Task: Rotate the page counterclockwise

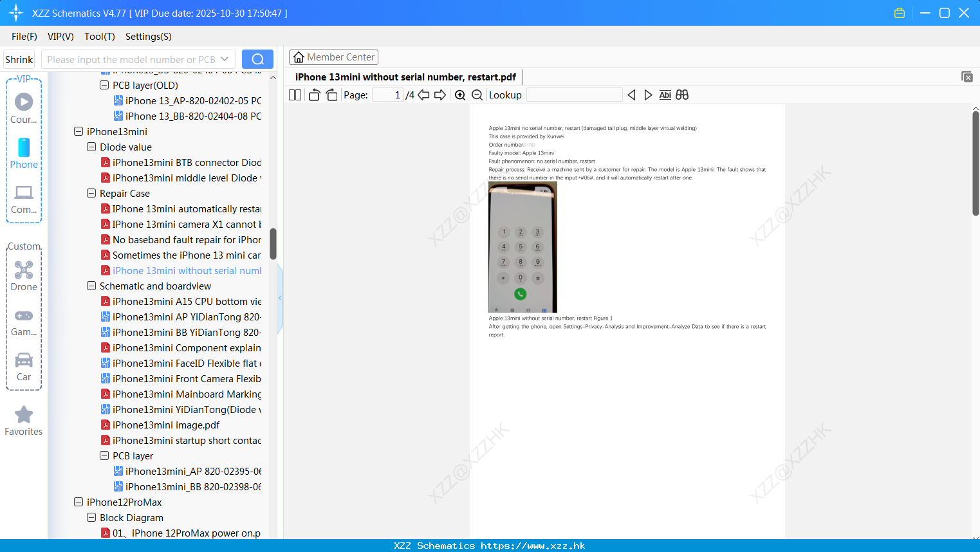Action: [314, 95]
